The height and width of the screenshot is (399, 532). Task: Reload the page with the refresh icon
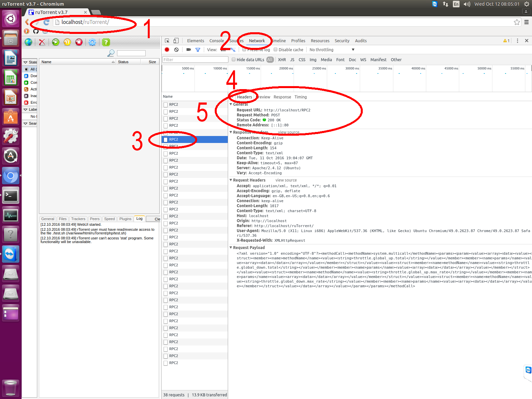[x=46, y=22]
